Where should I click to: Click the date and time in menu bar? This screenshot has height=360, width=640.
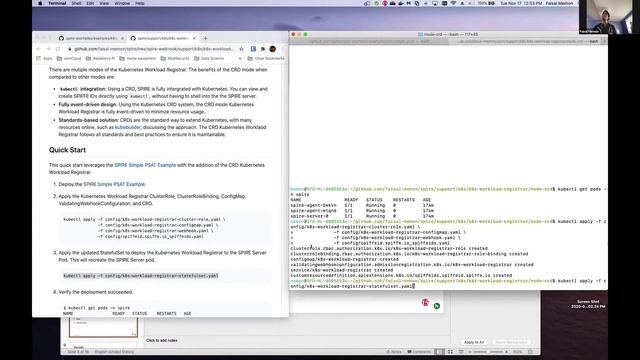[521, 3]
